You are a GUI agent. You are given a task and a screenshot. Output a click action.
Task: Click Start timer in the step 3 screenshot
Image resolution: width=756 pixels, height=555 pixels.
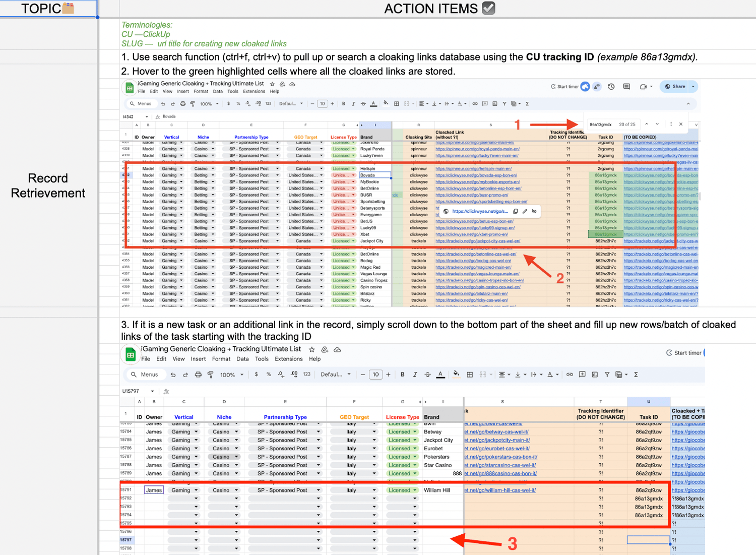coord(684,353)
